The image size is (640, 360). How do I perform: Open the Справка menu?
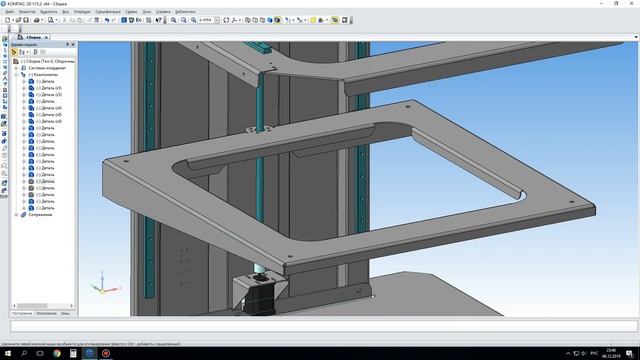tap(163, 12)
